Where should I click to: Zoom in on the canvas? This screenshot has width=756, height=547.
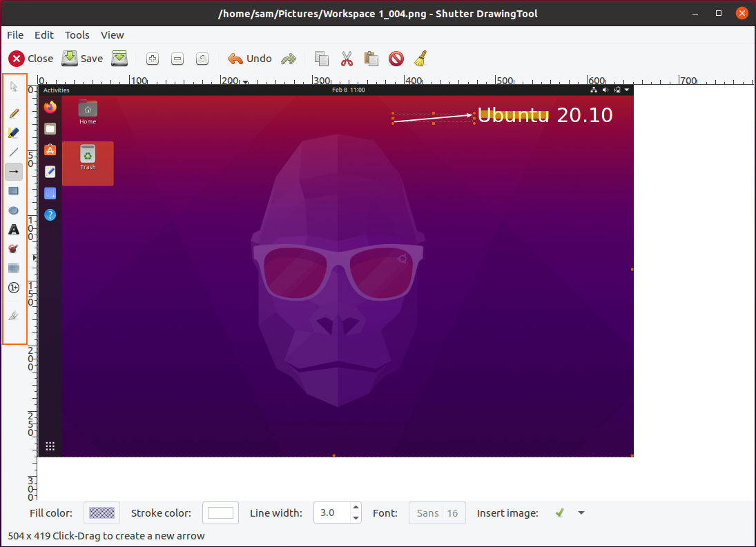(x=153, y=59)
